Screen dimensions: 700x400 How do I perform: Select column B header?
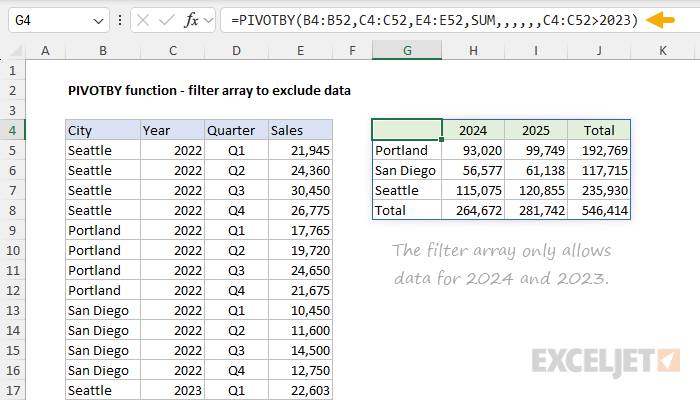coord(103,50)
